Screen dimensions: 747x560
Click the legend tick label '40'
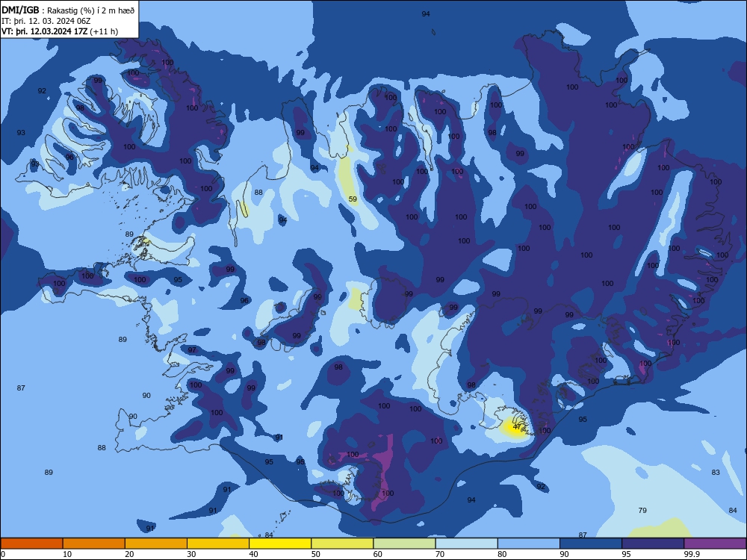254,554
